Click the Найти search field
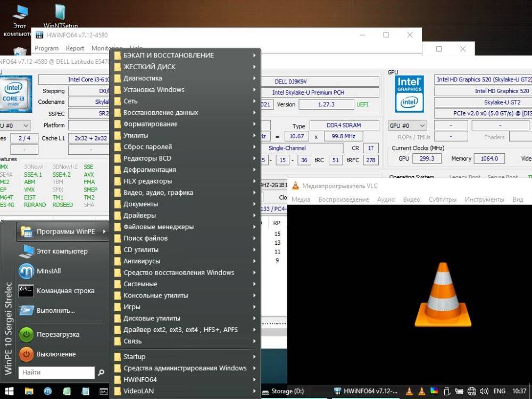Viewport: 532px width, 399px height. click(x=56, y=372)
